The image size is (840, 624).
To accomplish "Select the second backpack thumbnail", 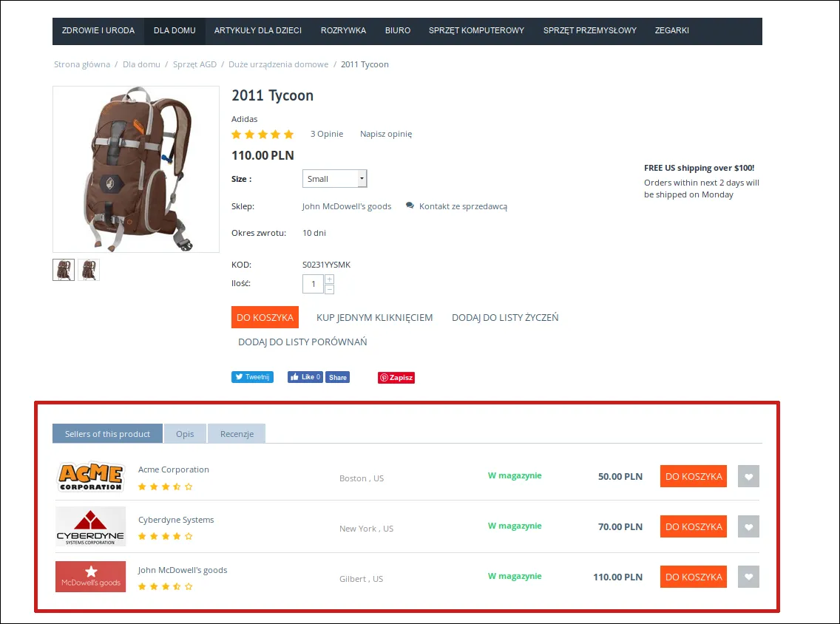I will [x=89, y=270].
